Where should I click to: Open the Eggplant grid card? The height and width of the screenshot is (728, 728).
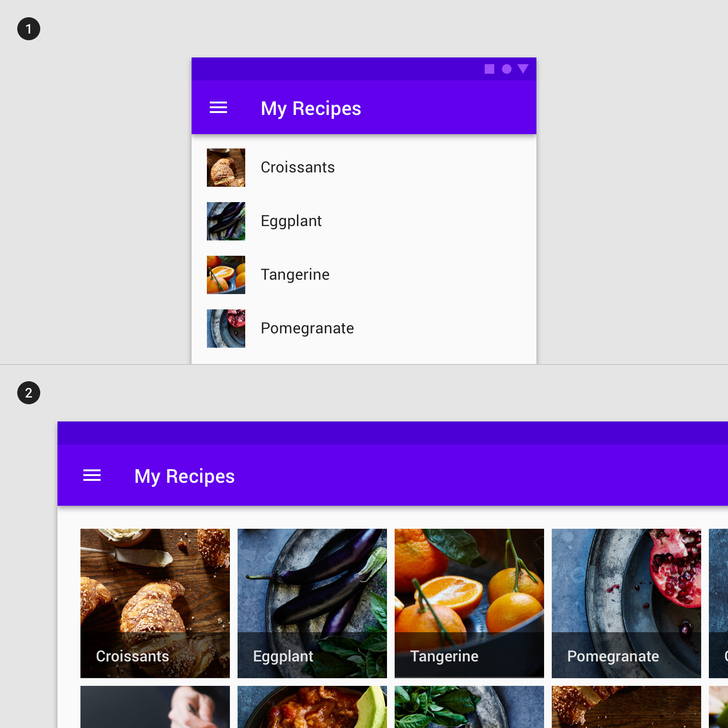coord(312,603)
